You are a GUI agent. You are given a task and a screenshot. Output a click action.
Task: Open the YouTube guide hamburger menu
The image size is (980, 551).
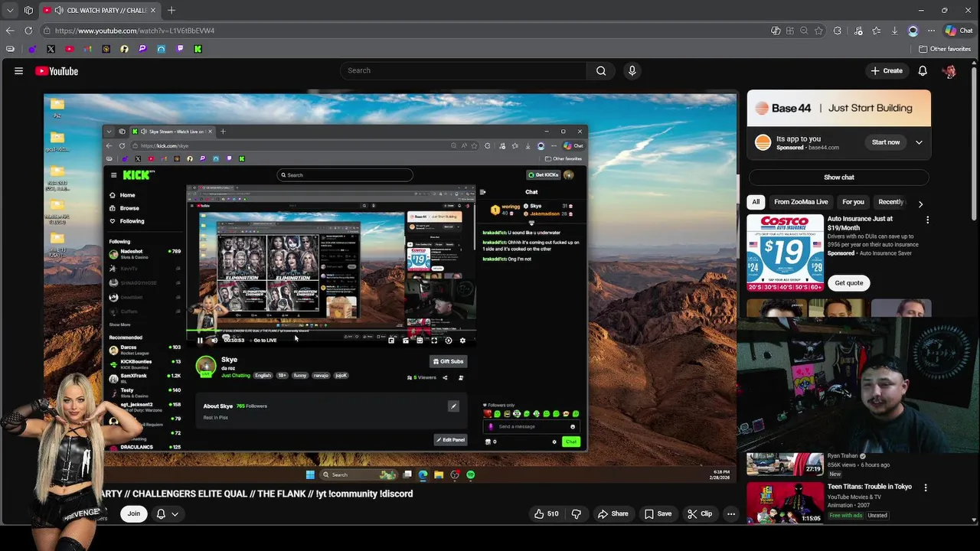tap(18, 70)
